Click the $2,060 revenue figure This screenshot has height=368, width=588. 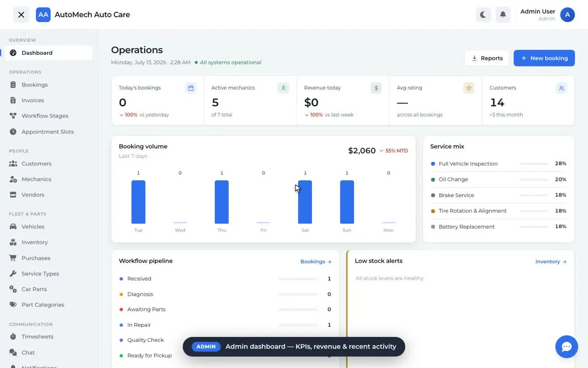tap(362, 150)
